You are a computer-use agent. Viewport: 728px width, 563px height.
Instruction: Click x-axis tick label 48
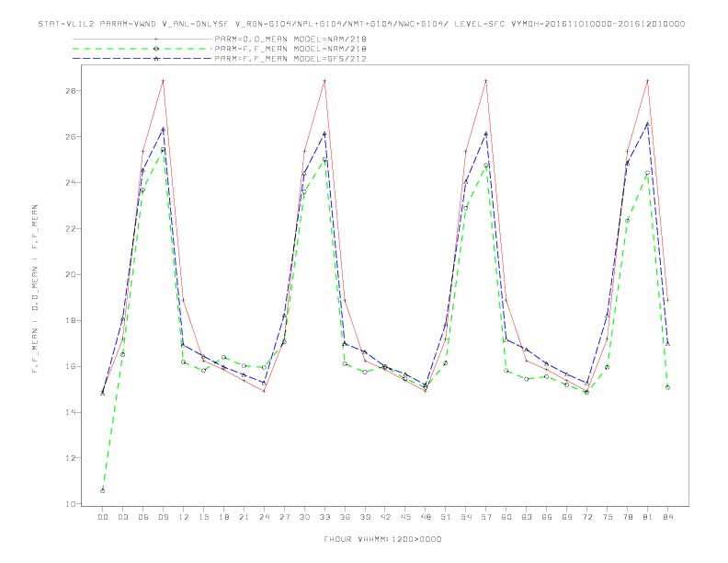426,517
